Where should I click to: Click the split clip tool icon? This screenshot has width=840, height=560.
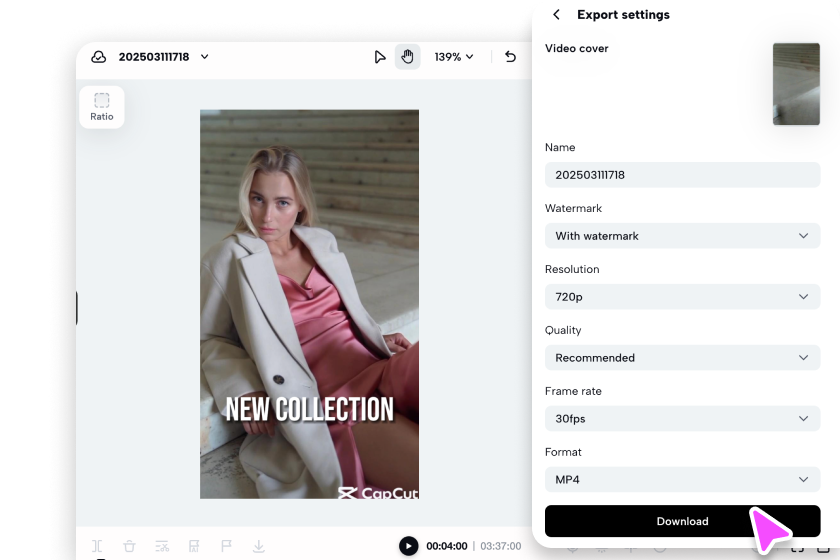[x=97, y=546]
